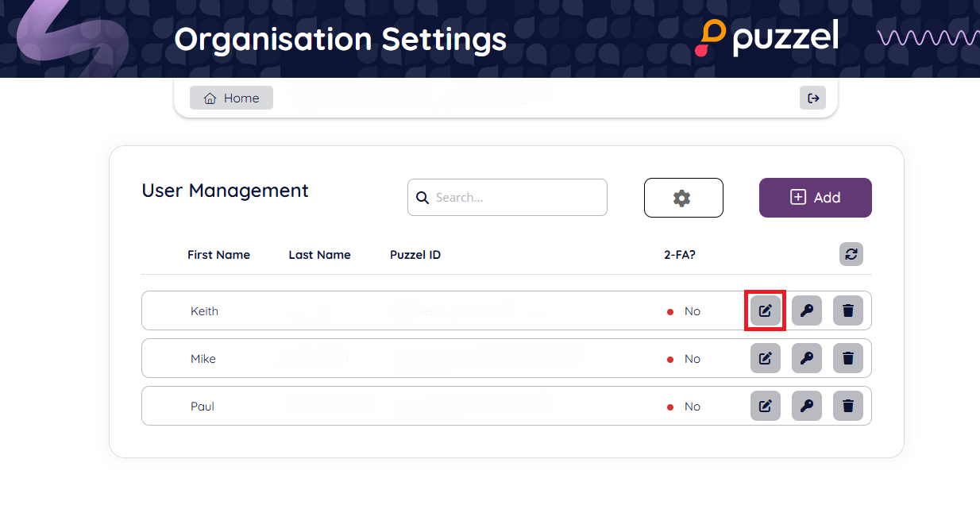The image size is (980, 509).
Task: Delete user Keith using trash icon
Action: [x=848, y=310]
